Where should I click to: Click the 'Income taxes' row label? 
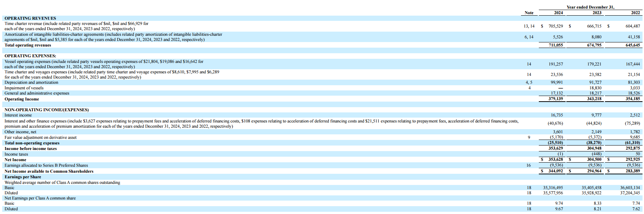(16, 154)
